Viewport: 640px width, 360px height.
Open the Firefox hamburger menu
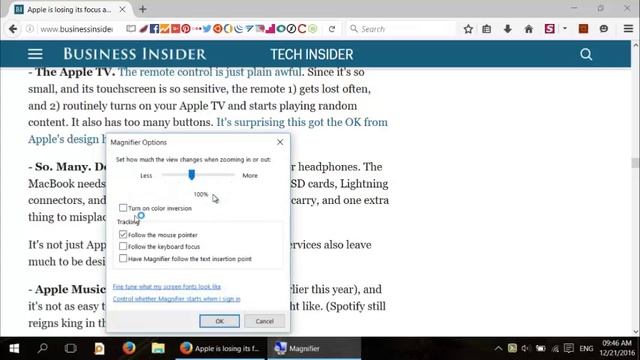[628, 29]
